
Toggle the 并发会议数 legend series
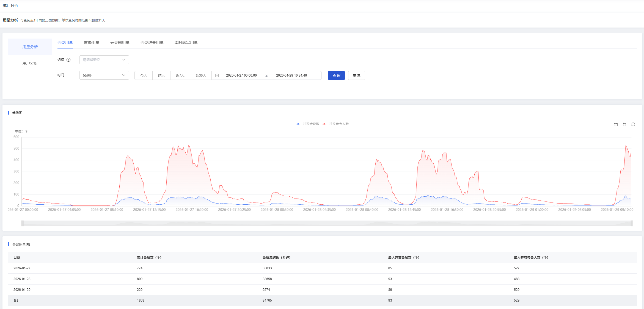[308, 124]
